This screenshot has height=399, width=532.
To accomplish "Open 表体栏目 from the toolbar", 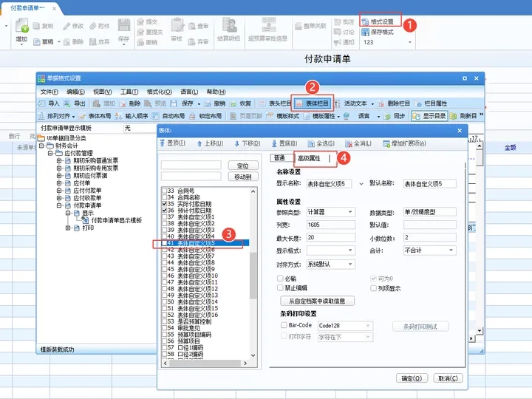I will tap(312, 103).
